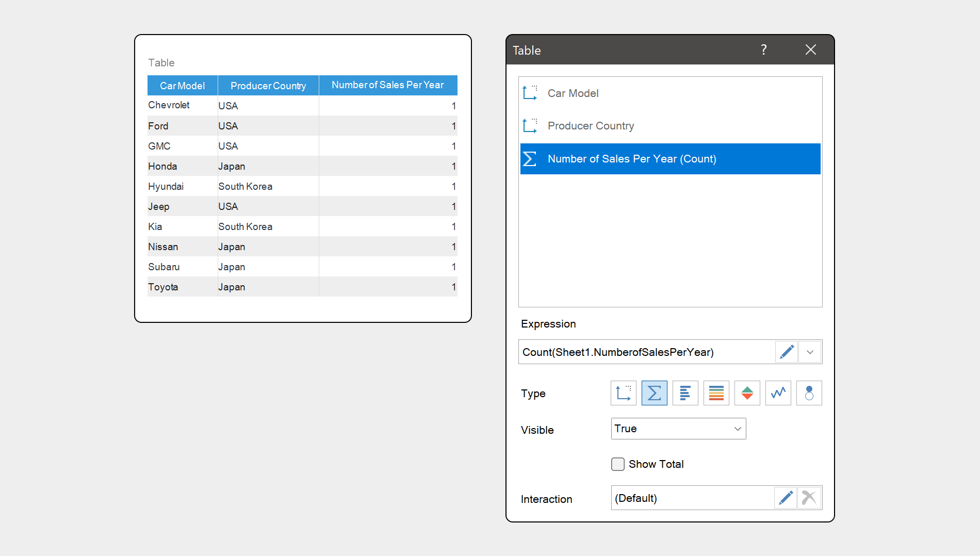Viewport: 980px width, 556px height.
Task: Open the Visible dropdown set to True
Action: tap(678, 429)
